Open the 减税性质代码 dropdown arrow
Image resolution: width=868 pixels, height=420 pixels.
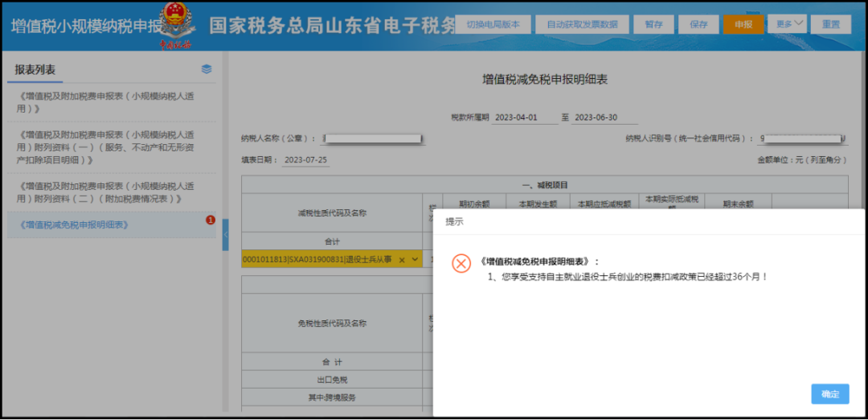click(x=415, y=259)
